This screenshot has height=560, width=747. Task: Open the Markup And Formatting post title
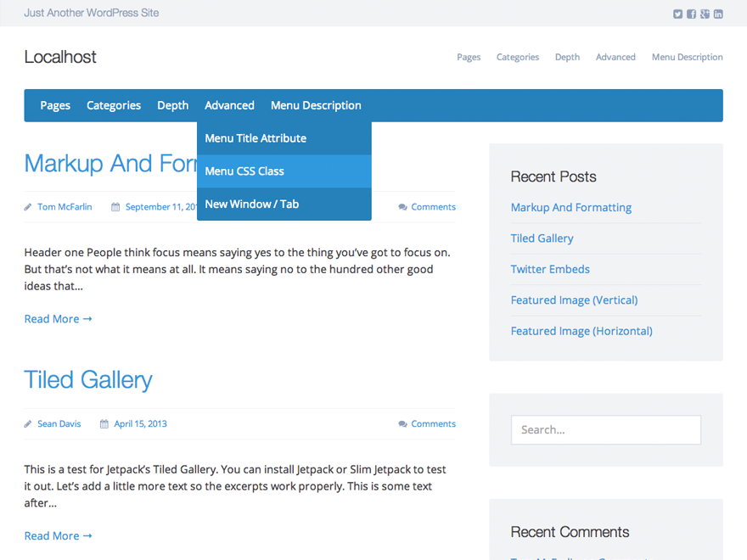(110, 163)
